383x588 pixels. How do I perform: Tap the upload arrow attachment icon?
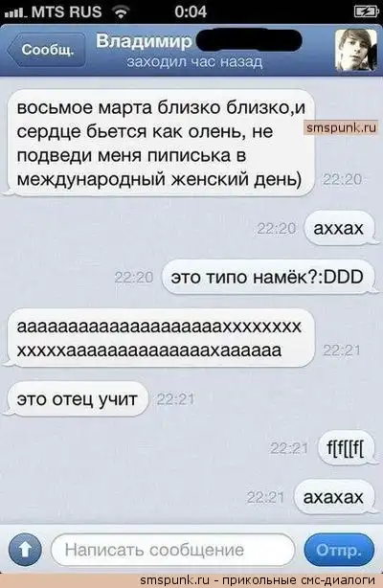(25, 550)
